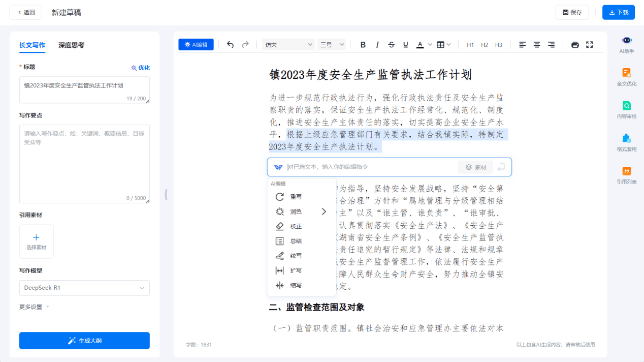
Task: Toggle strikethrough formatting
Action: click(391, 45)
